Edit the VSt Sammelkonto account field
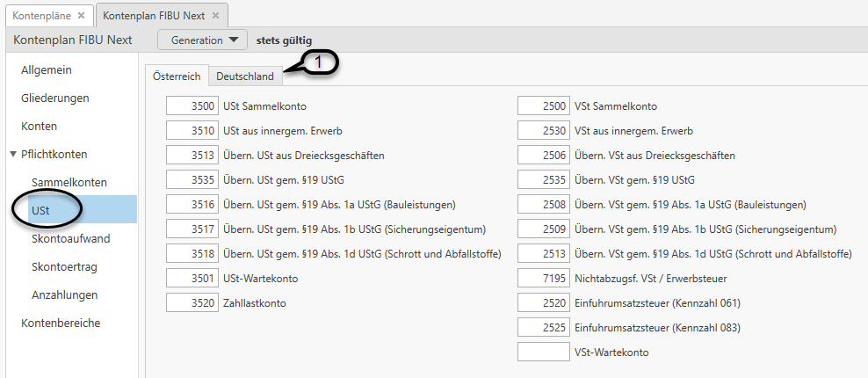 543,106
